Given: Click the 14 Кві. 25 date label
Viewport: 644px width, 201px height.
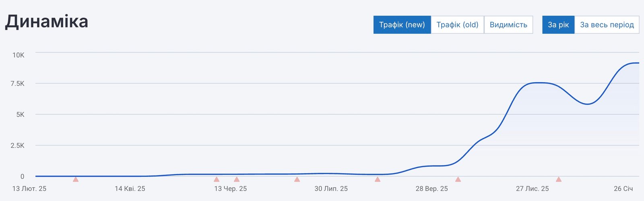Looking at the screenshot, I should (x=130, y=189).
